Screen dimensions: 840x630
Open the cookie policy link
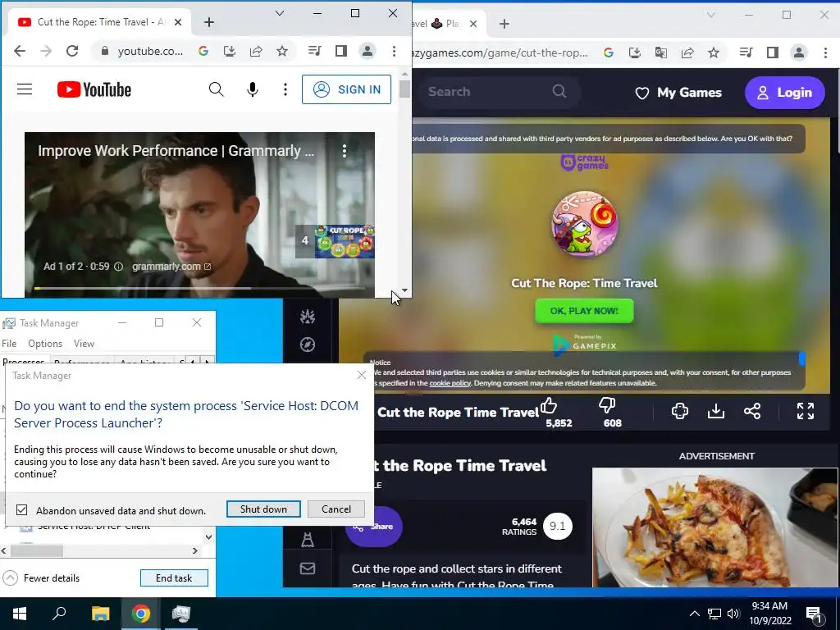click(x=450, y=383)
